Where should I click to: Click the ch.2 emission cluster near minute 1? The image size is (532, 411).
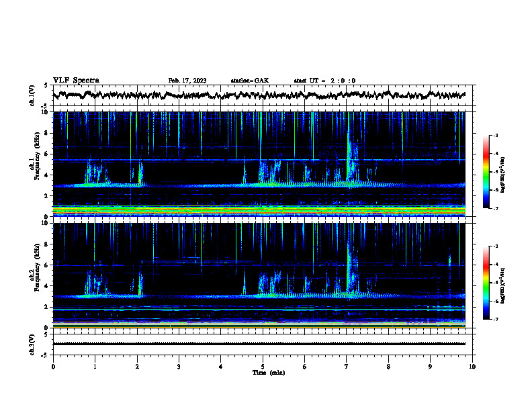coord(97,283)
